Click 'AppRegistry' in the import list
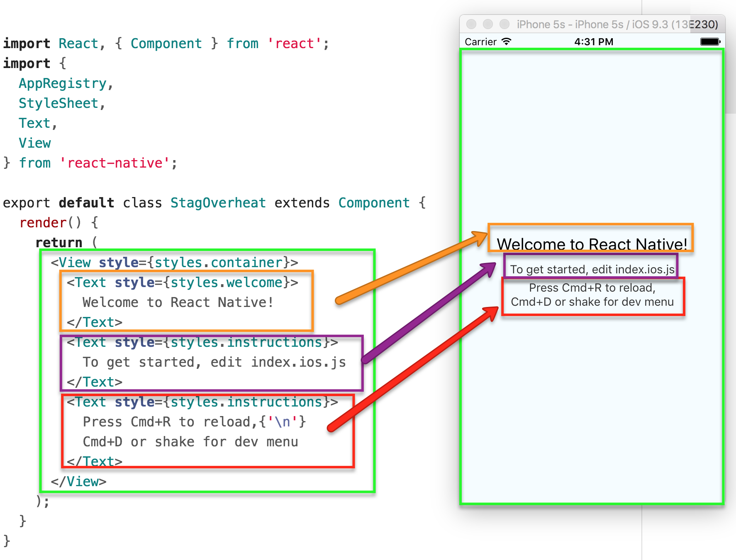 tap(63, 84)
